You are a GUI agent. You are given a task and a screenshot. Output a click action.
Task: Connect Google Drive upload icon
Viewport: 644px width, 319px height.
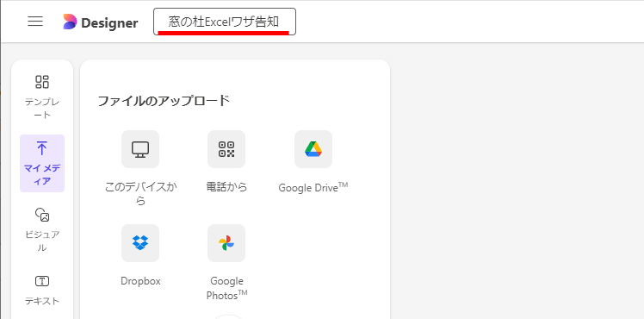pos(313,149)
